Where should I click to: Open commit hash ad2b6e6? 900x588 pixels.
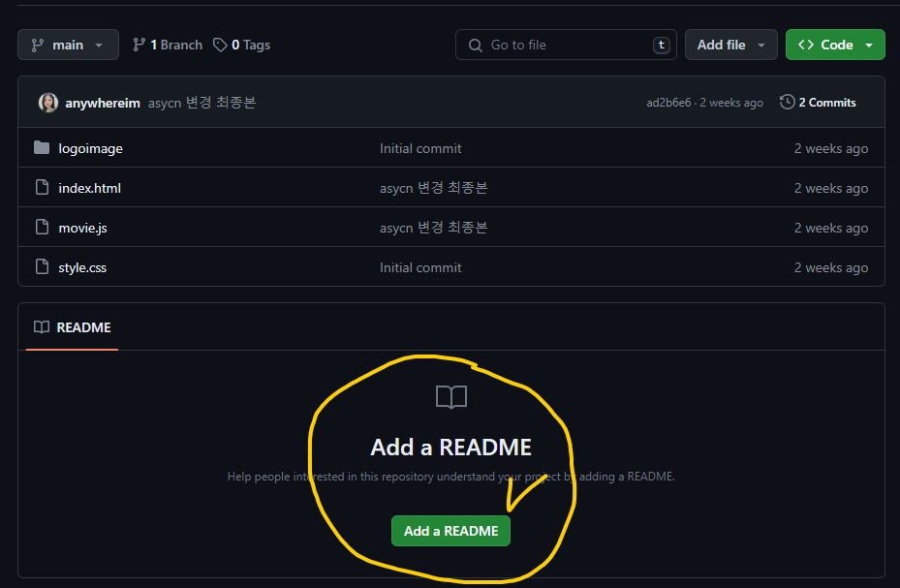(x=668, y=103)
